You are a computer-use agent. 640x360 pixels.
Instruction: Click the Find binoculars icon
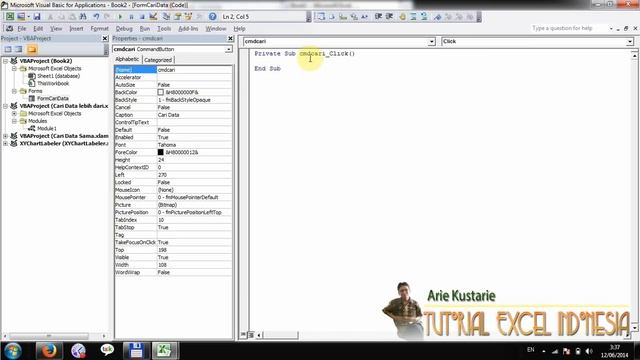click(x=83, y=17)
